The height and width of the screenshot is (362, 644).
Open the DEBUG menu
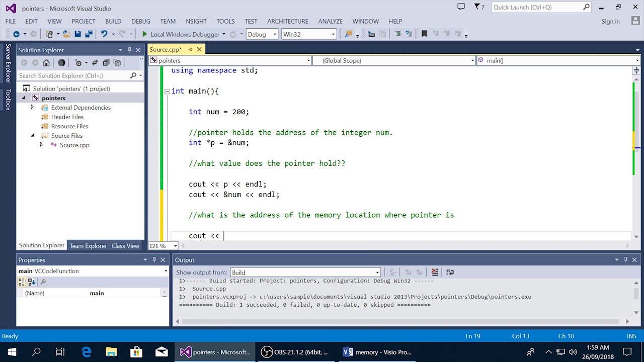[x=141, y=21]
